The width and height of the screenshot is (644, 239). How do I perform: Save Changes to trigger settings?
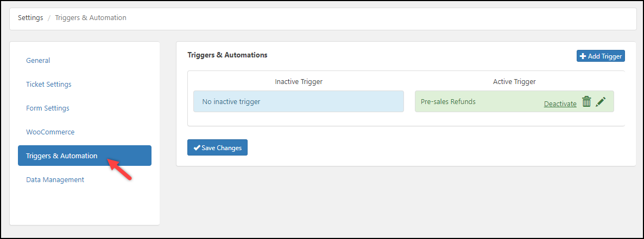click(217, 148)
